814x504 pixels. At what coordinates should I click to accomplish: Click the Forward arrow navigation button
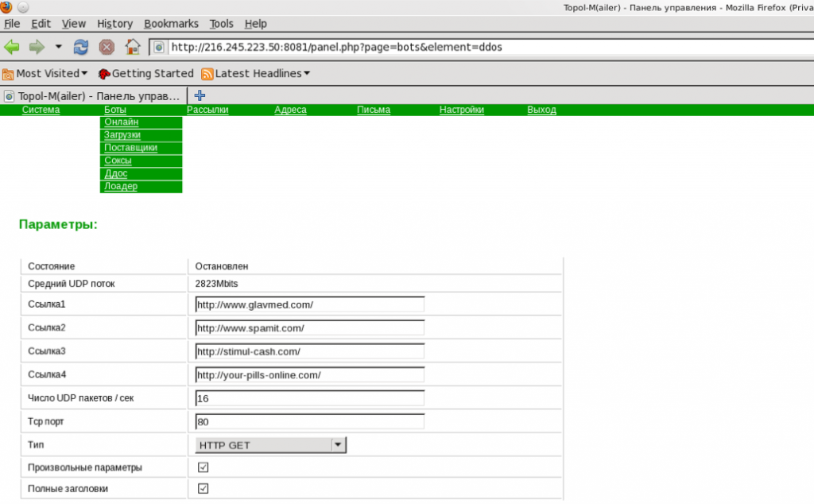[37, 47]
